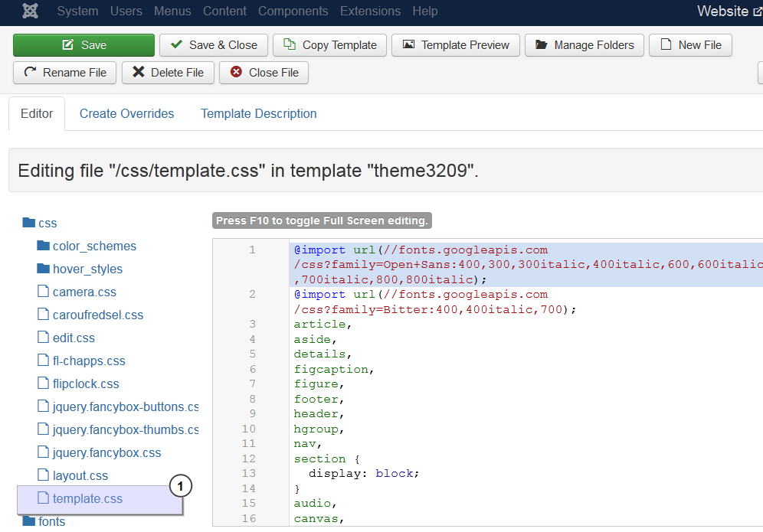This screenshot has width=763, height=532.
Task: Click the X icon on Delete File
Action: click(138, 72)
